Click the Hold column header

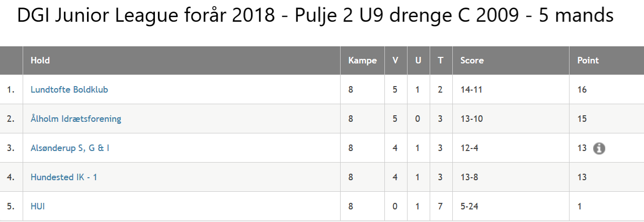(x=40, y=60)
